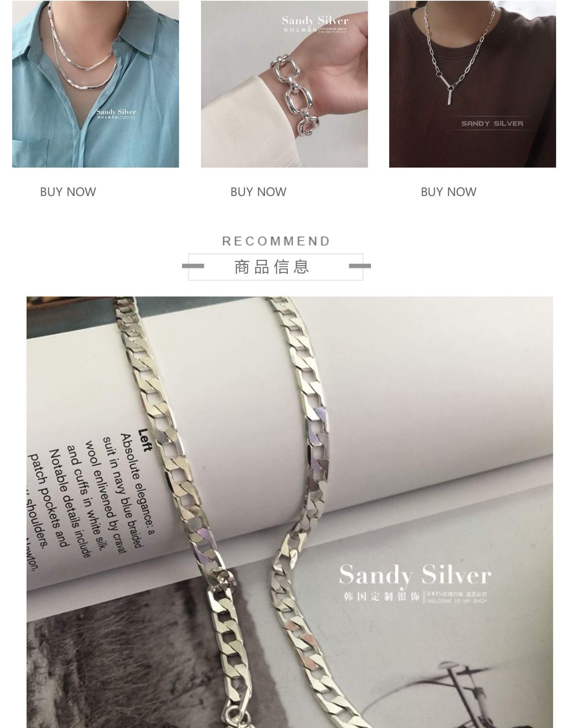Click BUY NOW under the brown sweater necklace

coord(449,192)
